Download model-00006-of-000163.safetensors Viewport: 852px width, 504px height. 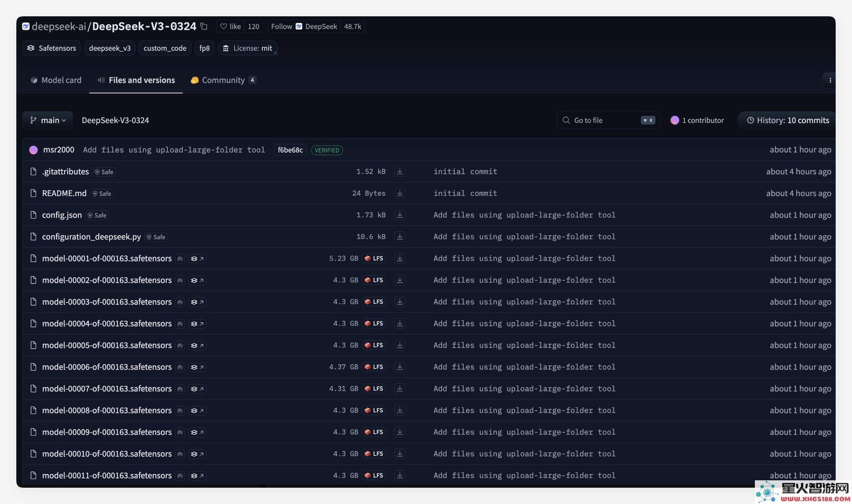click(399, 367)
